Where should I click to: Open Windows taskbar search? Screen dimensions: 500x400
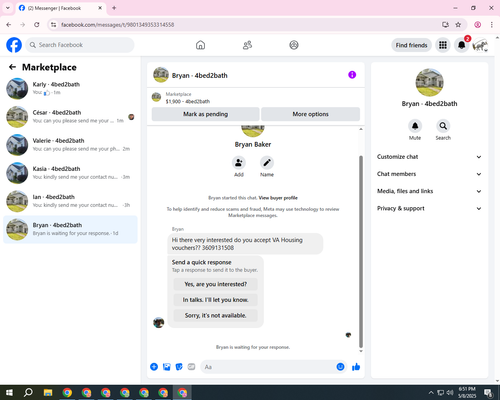click(x=28, y=393)
